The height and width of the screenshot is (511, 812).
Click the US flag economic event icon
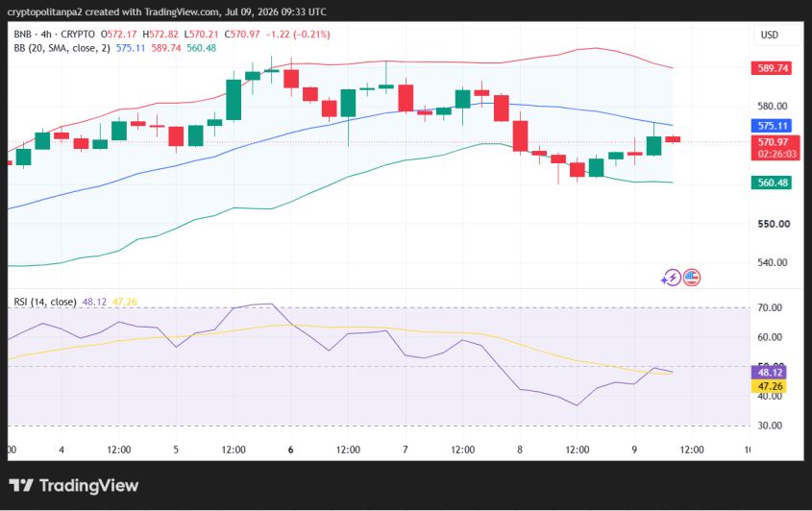point(692,278)
